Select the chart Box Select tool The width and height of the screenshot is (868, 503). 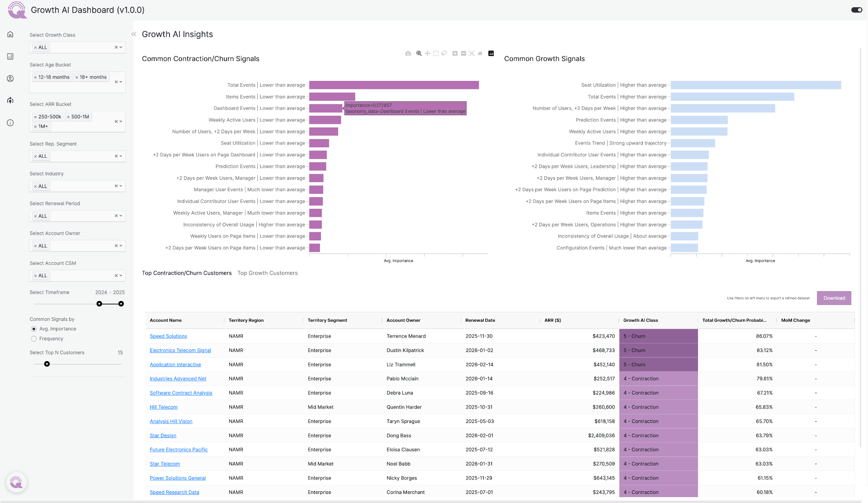click(x=436, y=53)
